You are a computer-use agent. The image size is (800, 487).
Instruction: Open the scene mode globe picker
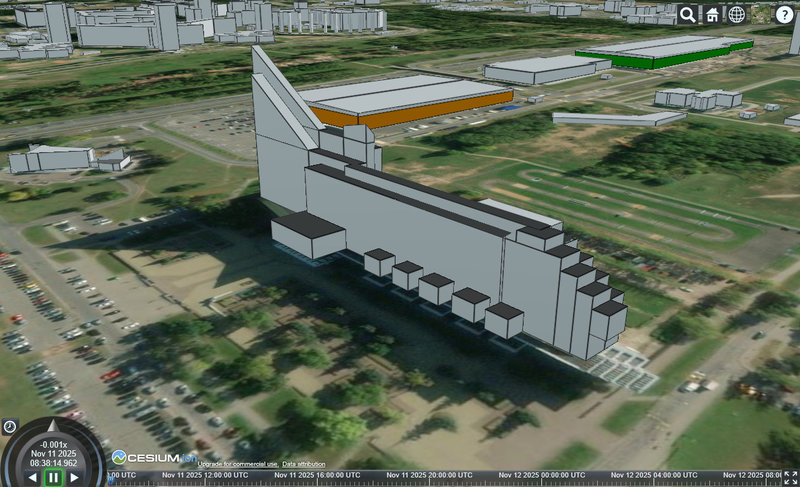[736, 14]
